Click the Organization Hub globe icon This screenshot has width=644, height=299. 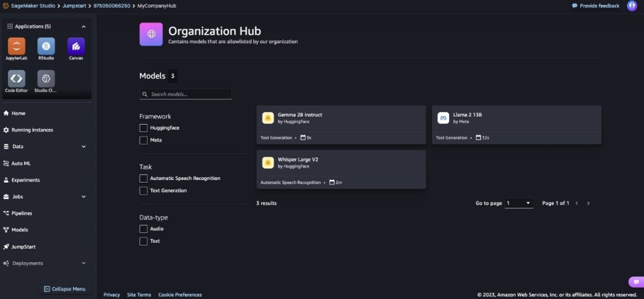[x=151, y=34]
